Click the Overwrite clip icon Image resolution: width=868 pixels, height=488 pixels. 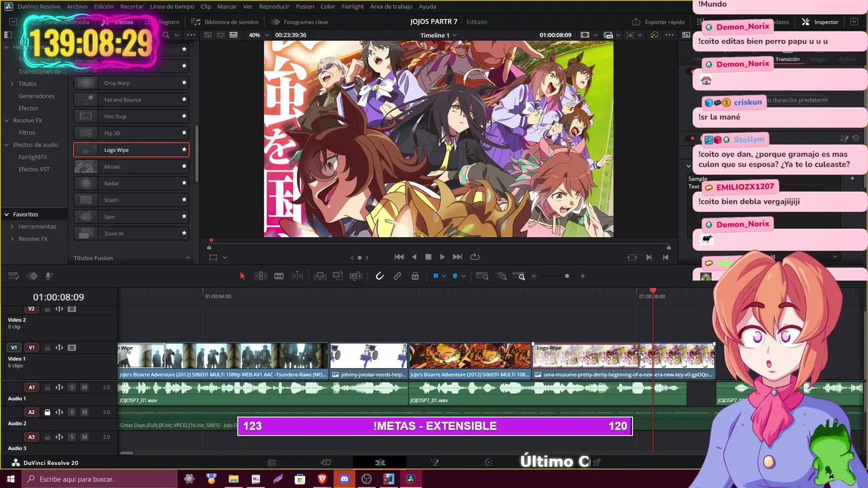[x=338, y=276]
